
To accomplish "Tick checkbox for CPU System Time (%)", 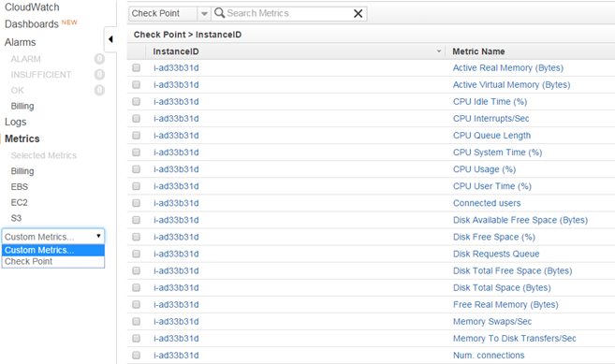I will [x=136, y=153].
